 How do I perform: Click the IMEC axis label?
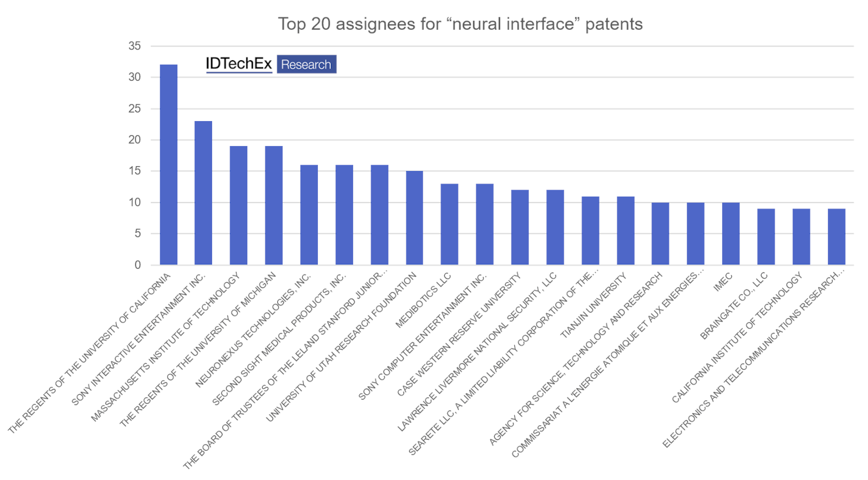coord(723,282)
